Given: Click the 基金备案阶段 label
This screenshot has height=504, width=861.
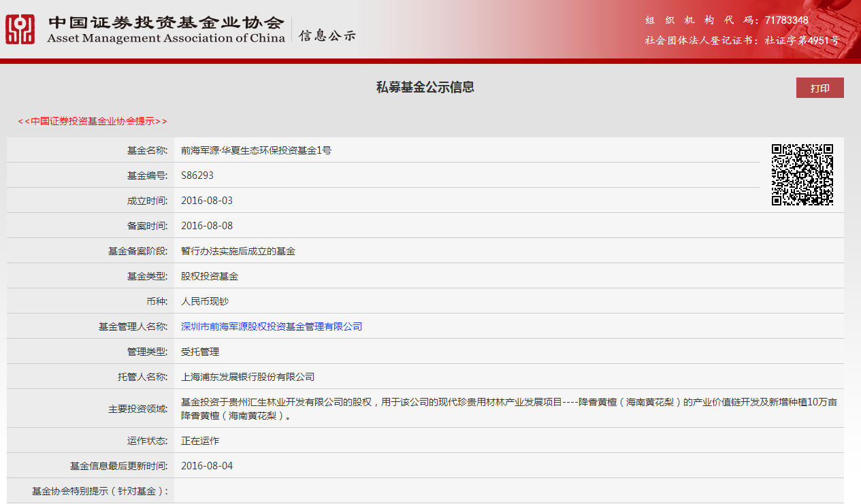Looking at the screenshot, I should [x=137, y=251].
